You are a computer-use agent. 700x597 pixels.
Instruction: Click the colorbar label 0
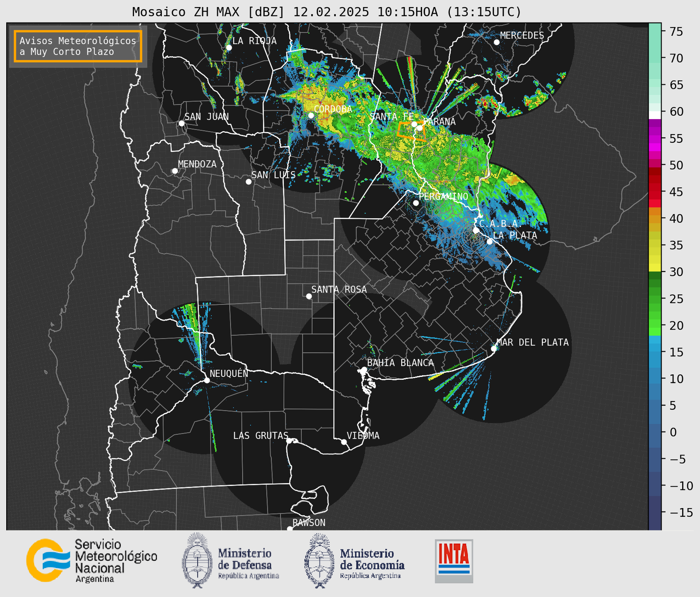pyautogui.click(x=673, y=432)
